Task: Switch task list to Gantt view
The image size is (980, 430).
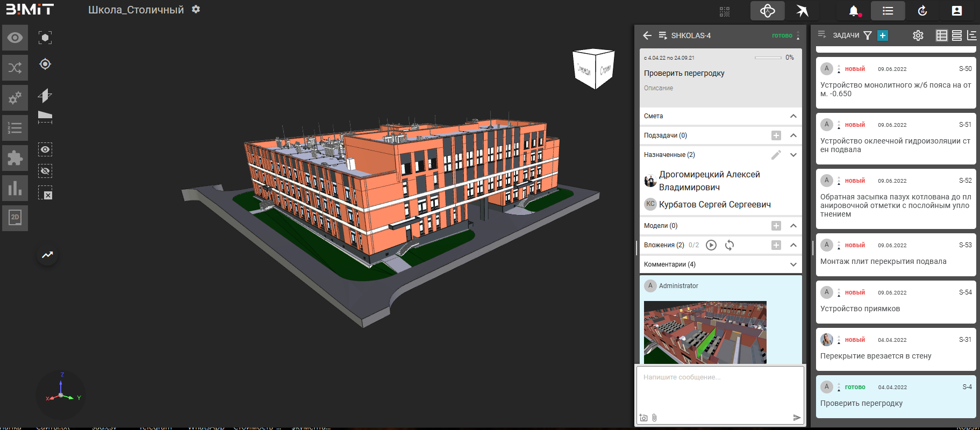Action: tap(971, 35)
